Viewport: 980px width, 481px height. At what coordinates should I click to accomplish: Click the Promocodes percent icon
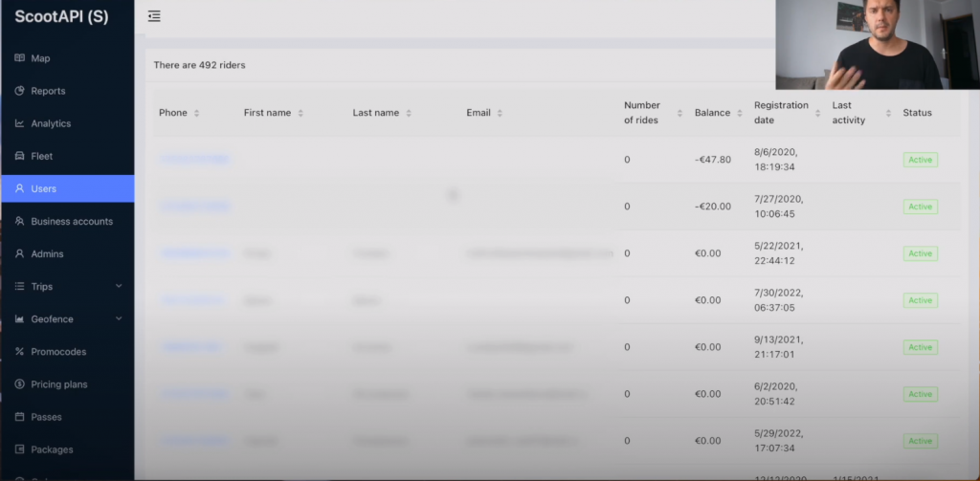pyautogui.click(x=19, y=352)
